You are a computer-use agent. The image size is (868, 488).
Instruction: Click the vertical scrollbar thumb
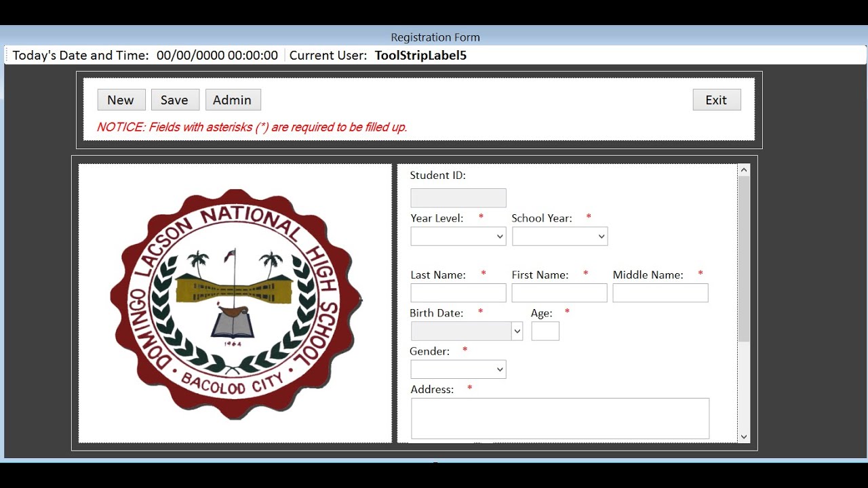tap(744, 259)
